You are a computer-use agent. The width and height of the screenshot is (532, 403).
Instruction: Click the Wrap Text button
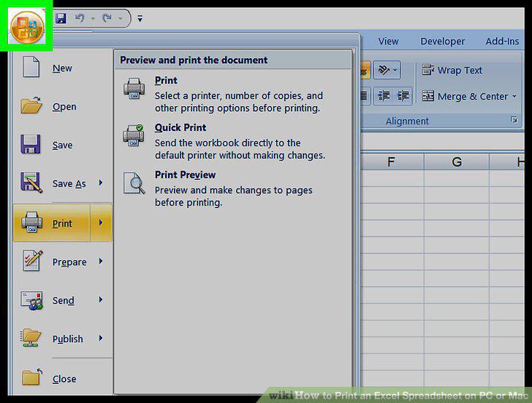point(452,70)
